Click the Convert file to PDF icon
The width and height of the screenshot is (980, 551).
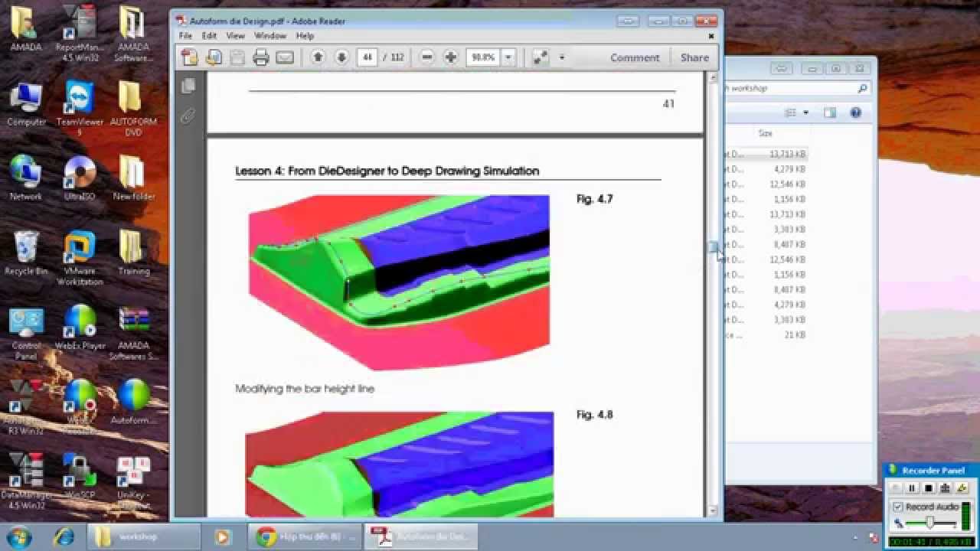pos(214,57)
